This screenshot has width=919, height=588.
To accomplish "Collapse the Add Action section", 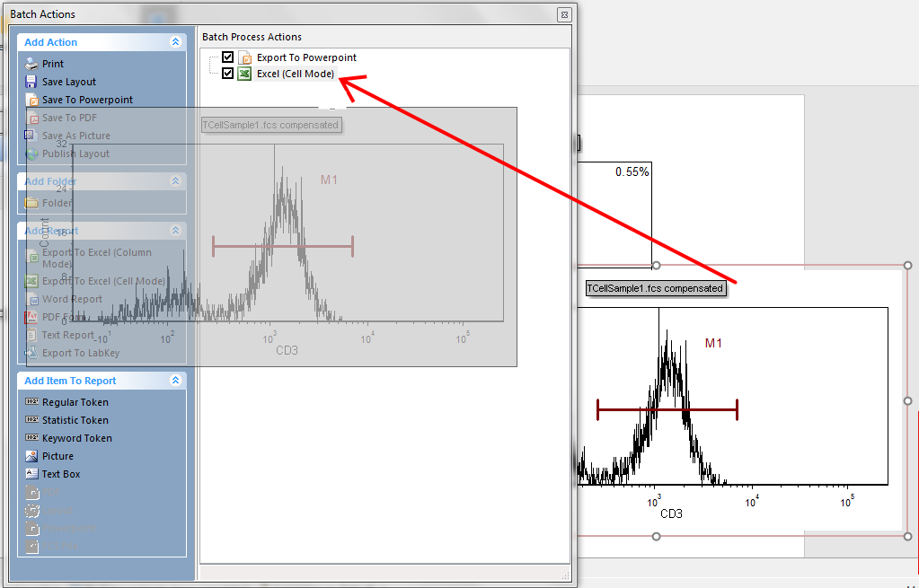I will [175, 42].
